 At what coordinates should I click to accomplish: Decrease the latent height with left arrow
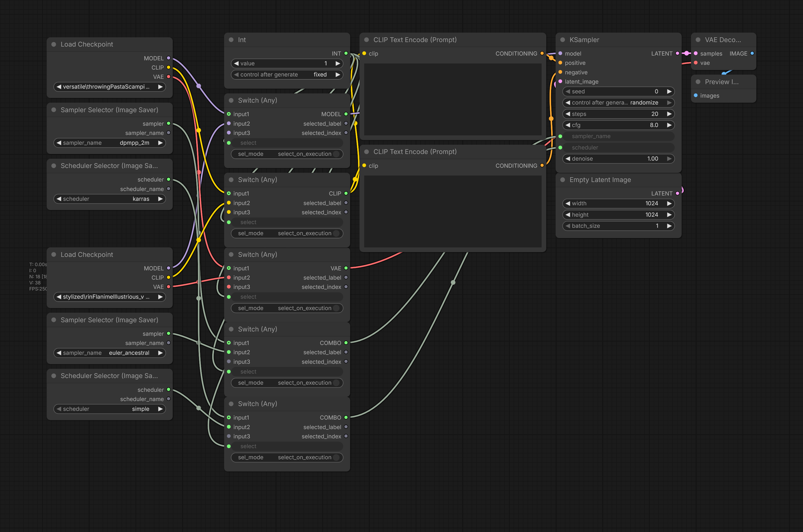coord(568,215)
